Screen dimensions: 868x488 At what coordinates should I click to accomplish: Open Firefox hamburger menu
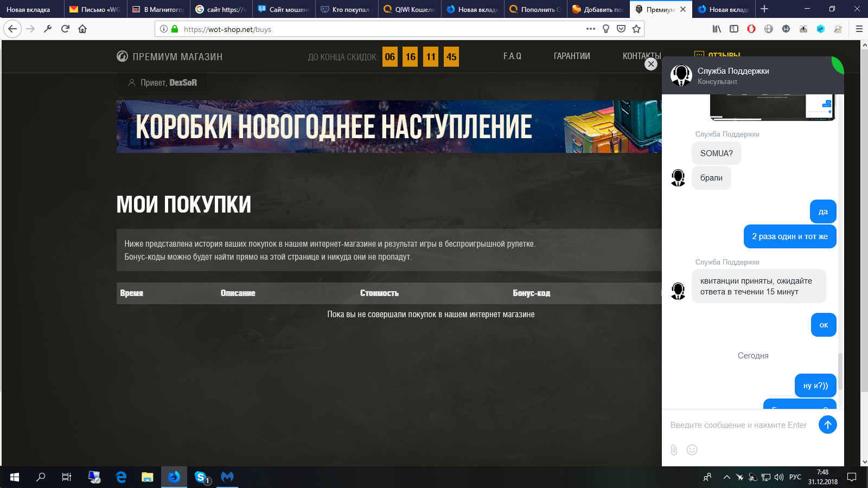tap(859, 29)
